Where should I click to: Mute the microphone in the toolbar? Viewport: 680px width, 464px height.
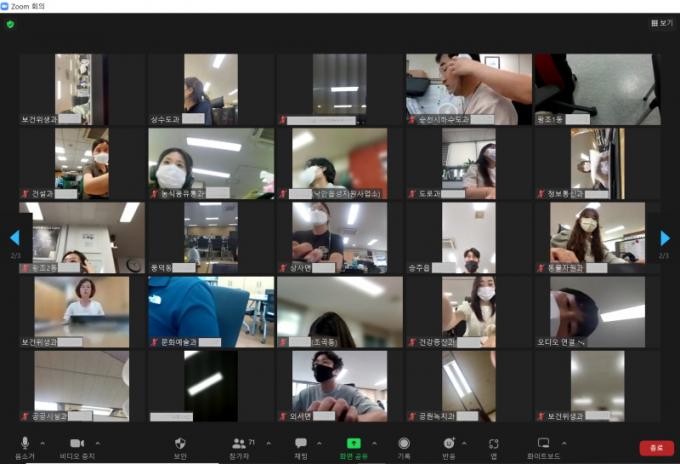pyautogui.click(x=26, y=444)
